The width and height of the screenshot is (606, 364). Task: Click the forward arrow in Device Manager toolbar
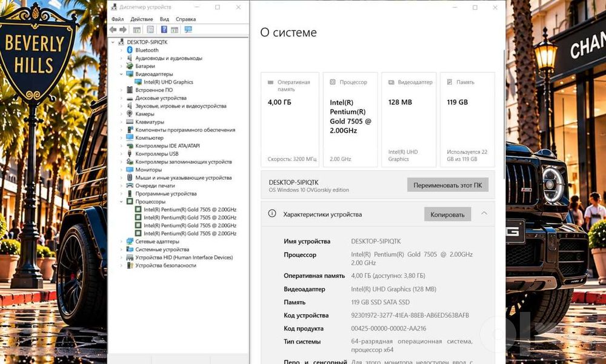(x=123, y=30)
